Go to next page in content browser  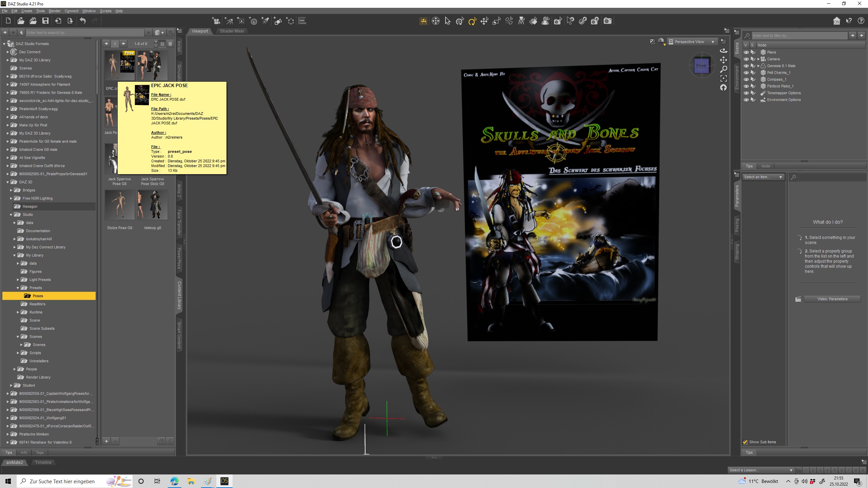pyautogui.click(x=123, y=43)
